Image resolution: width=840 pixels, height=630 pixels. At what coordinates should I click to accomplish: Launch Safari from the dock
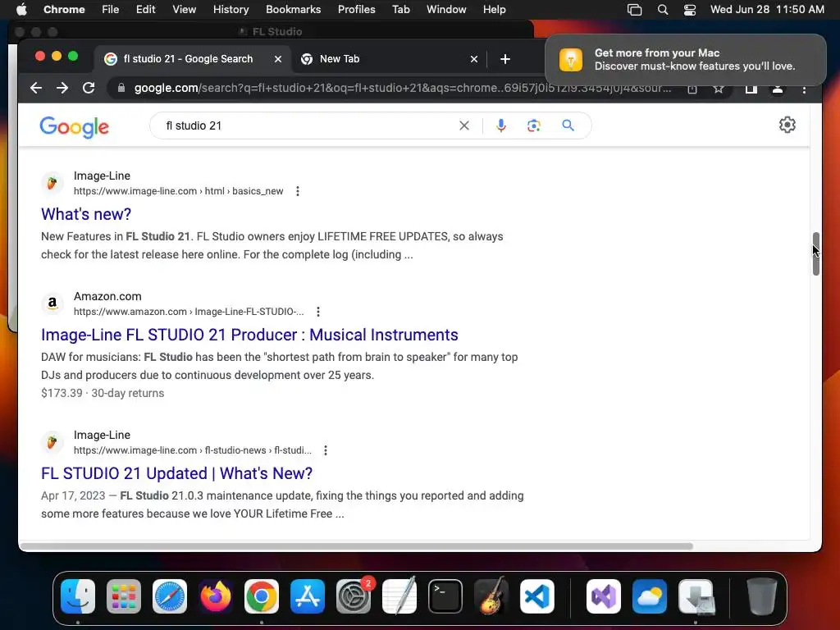tap(170, 596)
